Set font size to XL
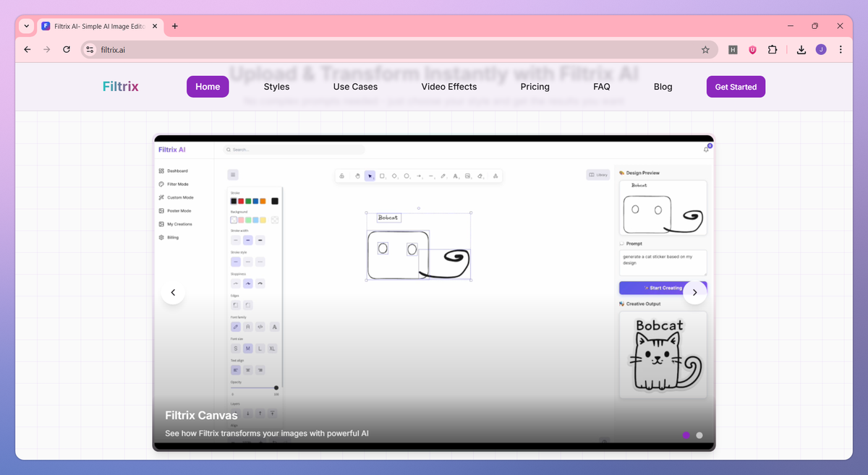The image size is (868, 475). [273, 348]
